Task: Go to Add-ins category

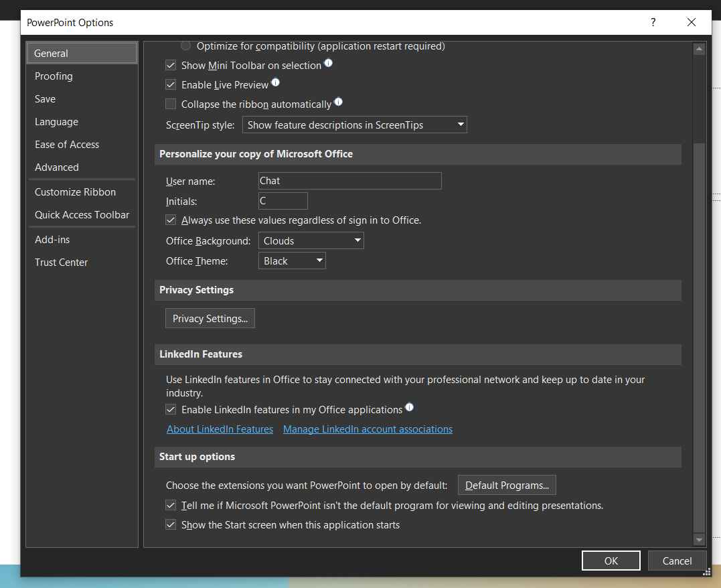Action: 82,239
